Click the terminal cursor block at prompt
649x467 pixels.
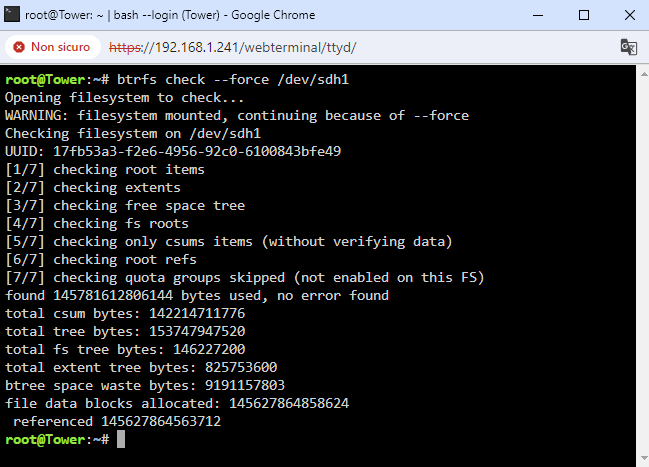pos(121,439)
